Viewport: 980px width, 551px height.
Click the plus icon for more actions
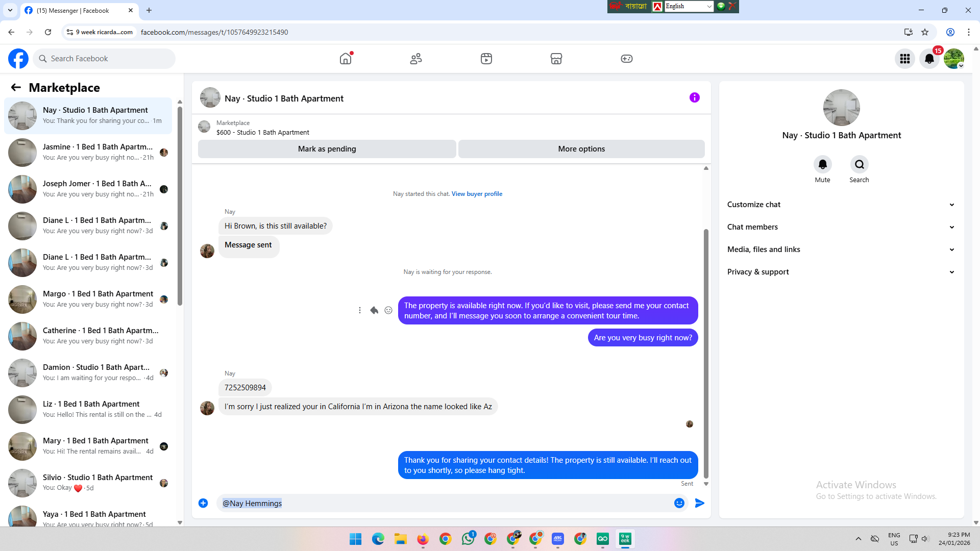coord(203,503)
